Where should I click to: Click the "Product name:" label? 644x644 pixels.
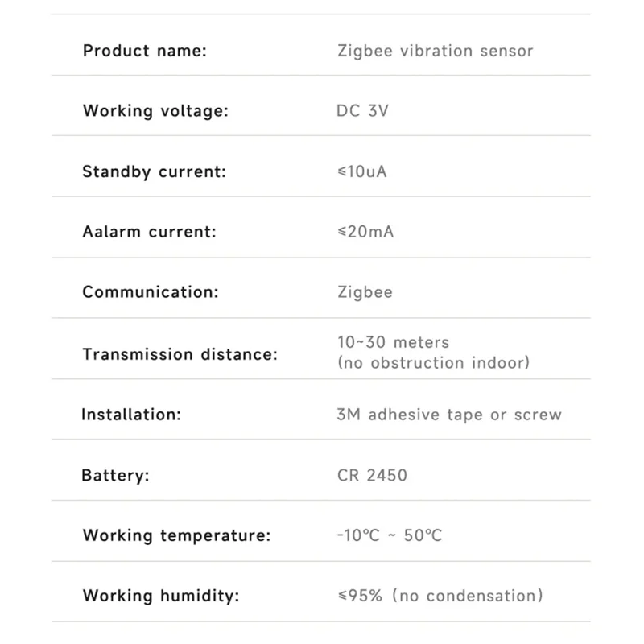145,51
